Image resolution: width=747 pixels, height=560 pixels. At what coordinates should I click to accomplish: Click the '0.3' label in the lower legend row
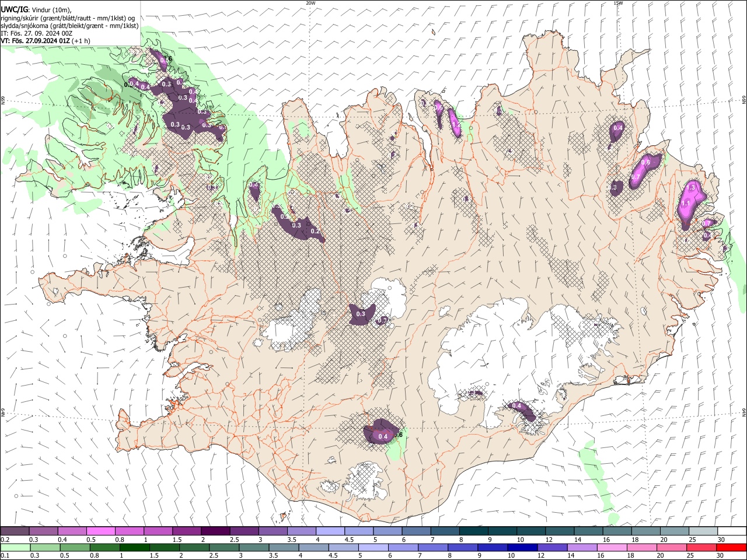[34, 556]
